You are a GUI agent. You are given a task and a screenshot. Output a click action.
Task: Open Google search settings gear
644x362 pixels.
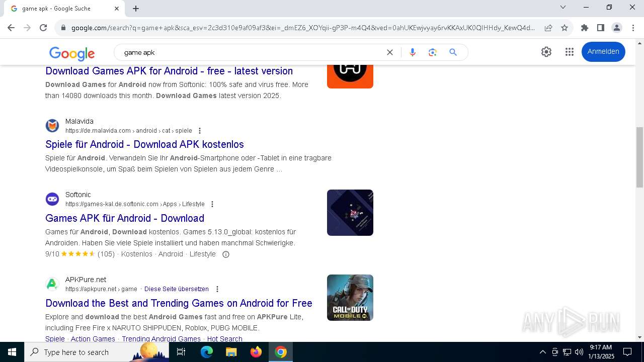[x=546, y=52]
